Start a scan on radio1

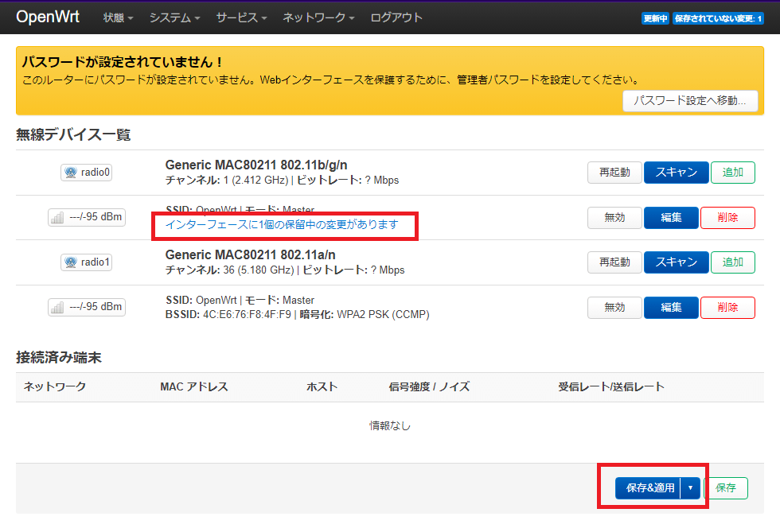pos(676,262)
